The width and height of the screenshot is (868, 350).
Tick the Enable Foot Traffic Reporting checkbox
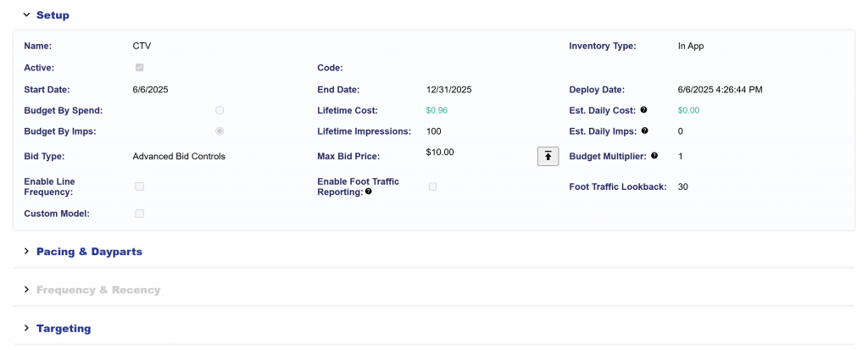(x=432, y=186)
